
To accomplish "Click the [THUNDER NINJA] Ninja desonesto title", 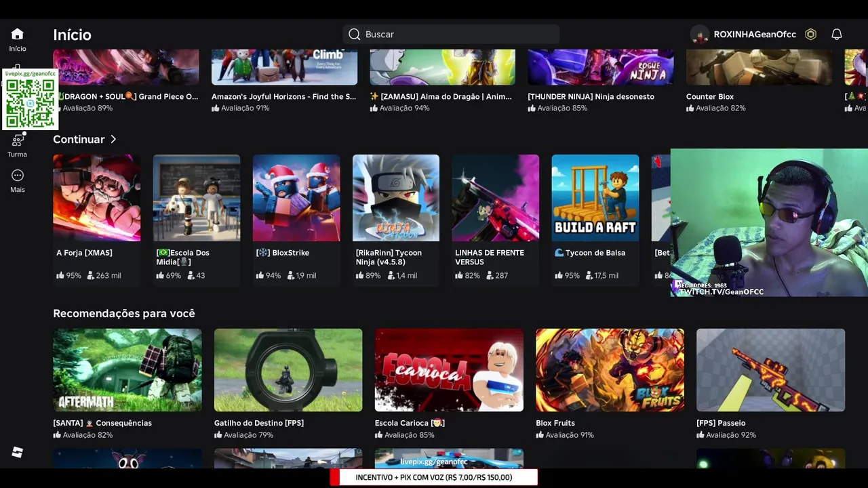I will pyautogui.click(x=591, y=97).
